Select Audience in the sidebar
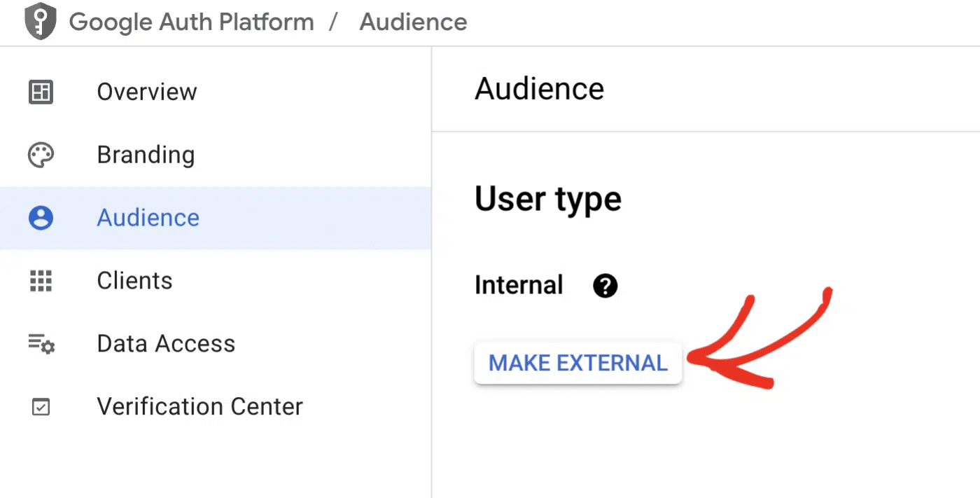This screenshot has width=980, height=498. (x=216, y=218)
